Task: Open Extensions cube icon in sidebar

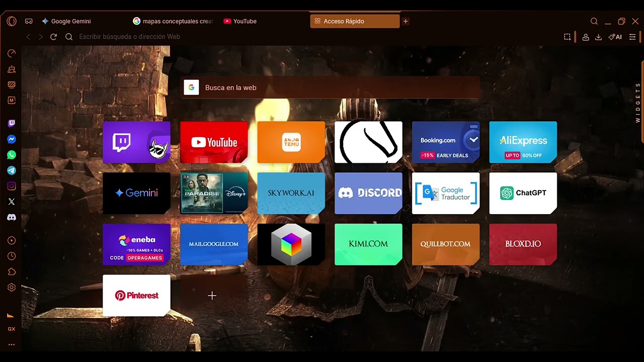Action: [12, 271]
